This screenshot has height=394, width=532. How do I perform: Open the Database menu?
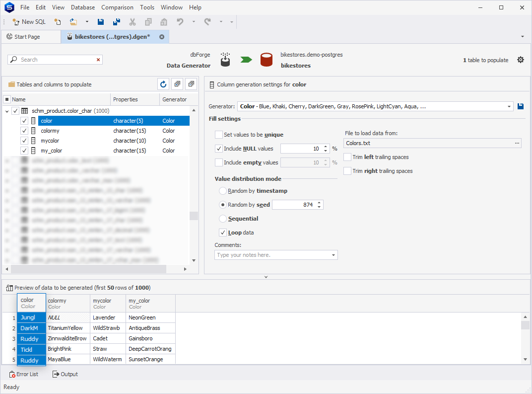click(83, 7)
